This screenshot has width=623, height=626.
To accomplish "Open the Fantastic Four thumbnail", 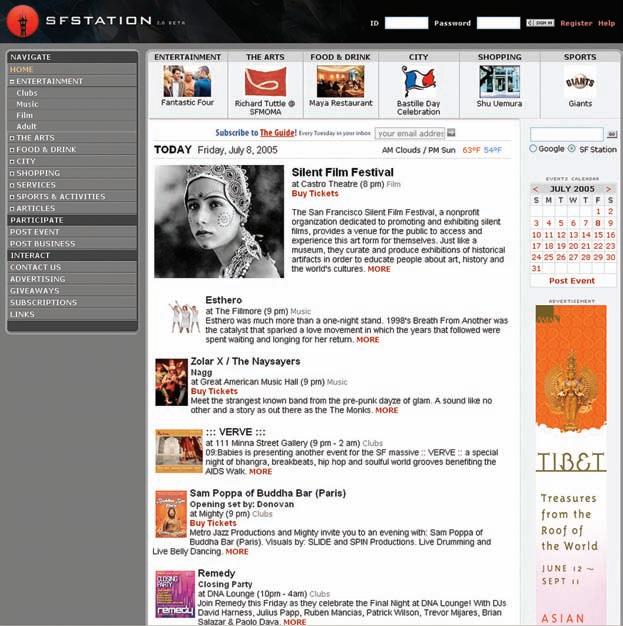I will (x=187, y=81).
